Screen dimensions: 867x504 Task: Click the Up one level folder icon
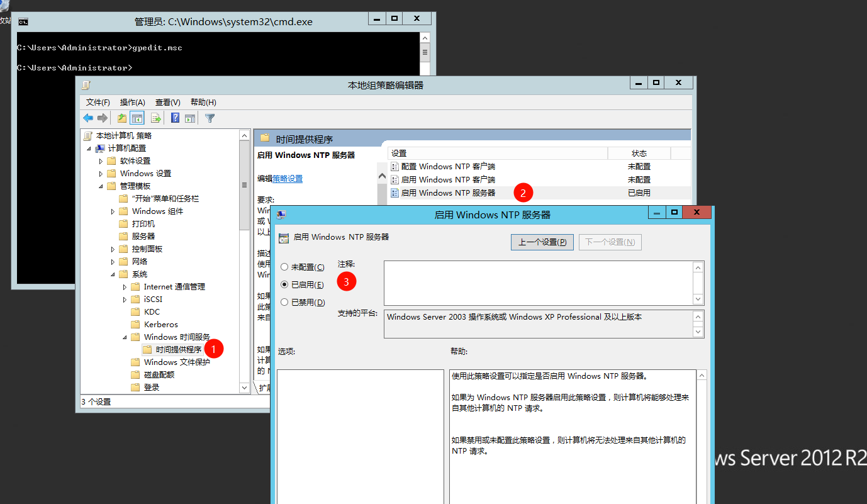click(x=121, y=118)
